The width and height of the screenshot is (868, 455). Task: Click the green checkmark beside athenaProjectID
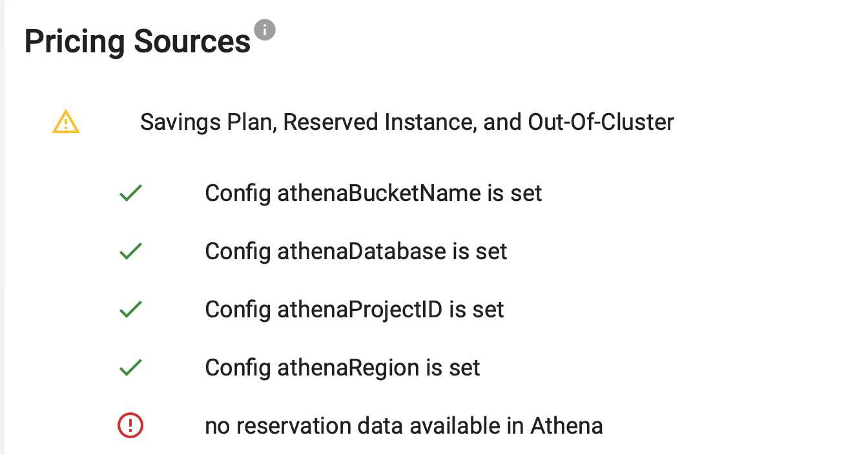[x=130, y=308]
